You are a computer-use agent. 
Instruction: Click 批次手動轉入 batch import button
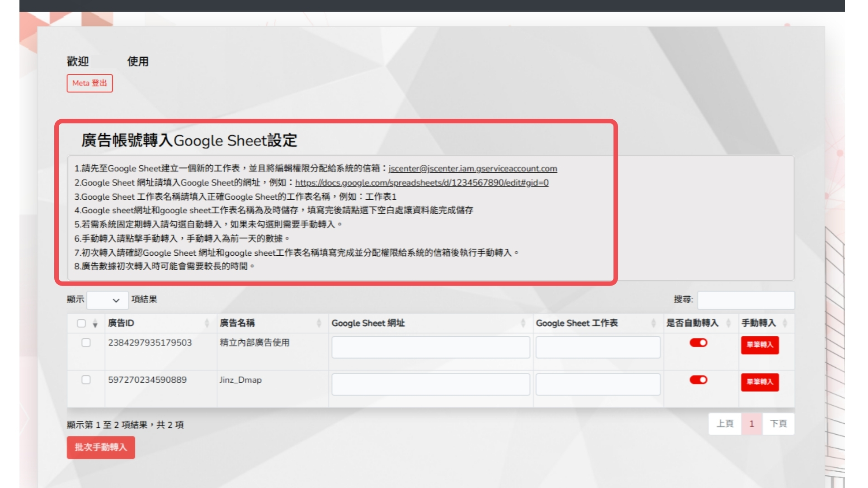coord(101,447)
